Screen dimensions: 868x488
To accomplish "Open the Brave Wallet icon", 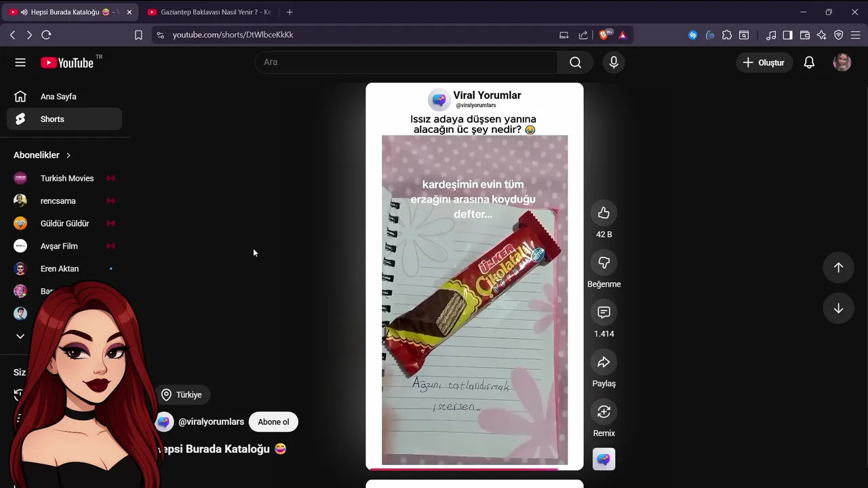I will tap(805, 35).
